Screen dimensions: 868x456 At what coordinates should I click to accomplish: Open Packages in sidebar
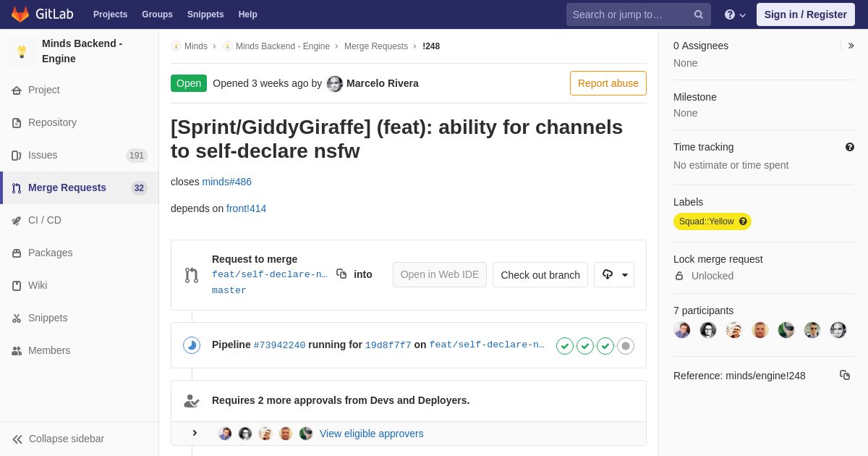[80, 253]
